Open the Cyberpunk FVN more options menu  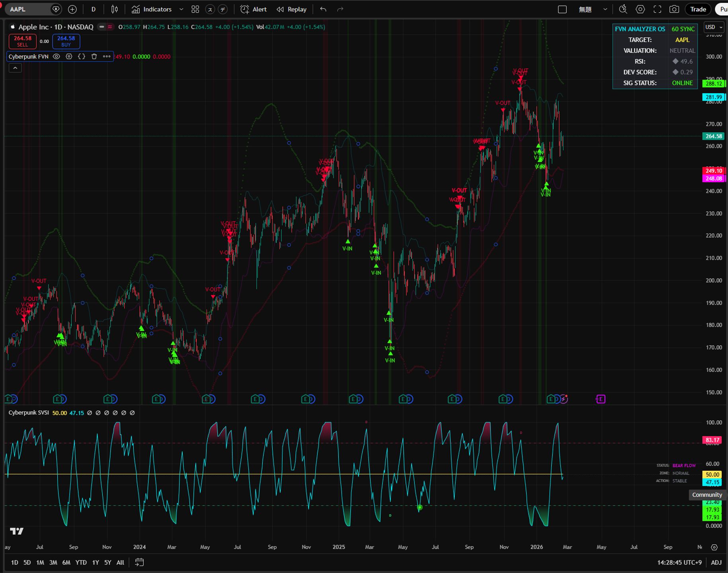pyautogui.click(x=107, y=57)
